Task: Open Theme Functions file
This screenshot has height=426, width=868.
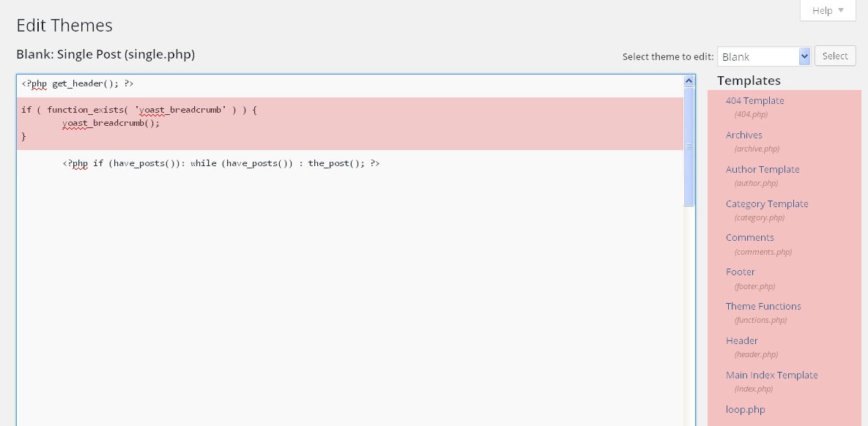Action: pos(763,307)
